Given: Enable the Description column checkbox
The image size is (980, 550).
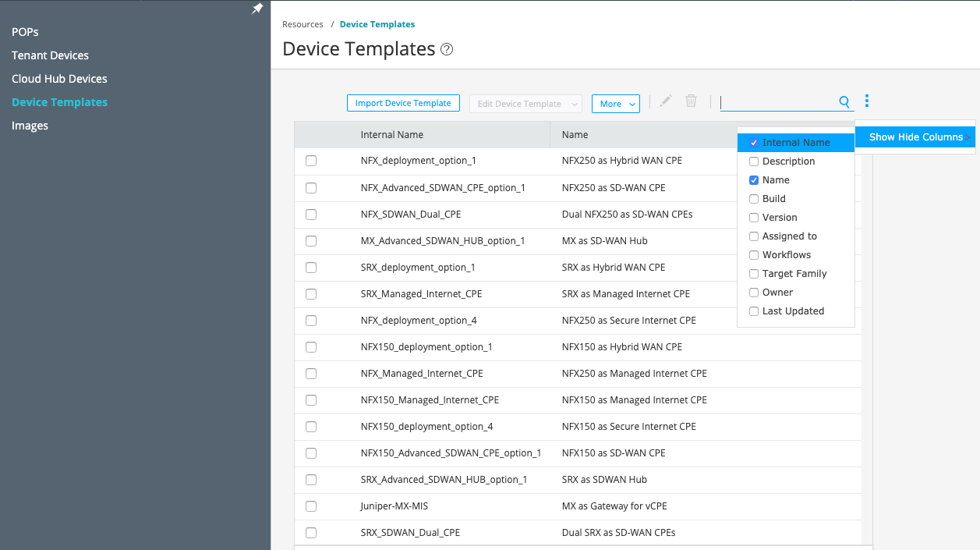Looking at the screenshot, I should click(754, 161).
